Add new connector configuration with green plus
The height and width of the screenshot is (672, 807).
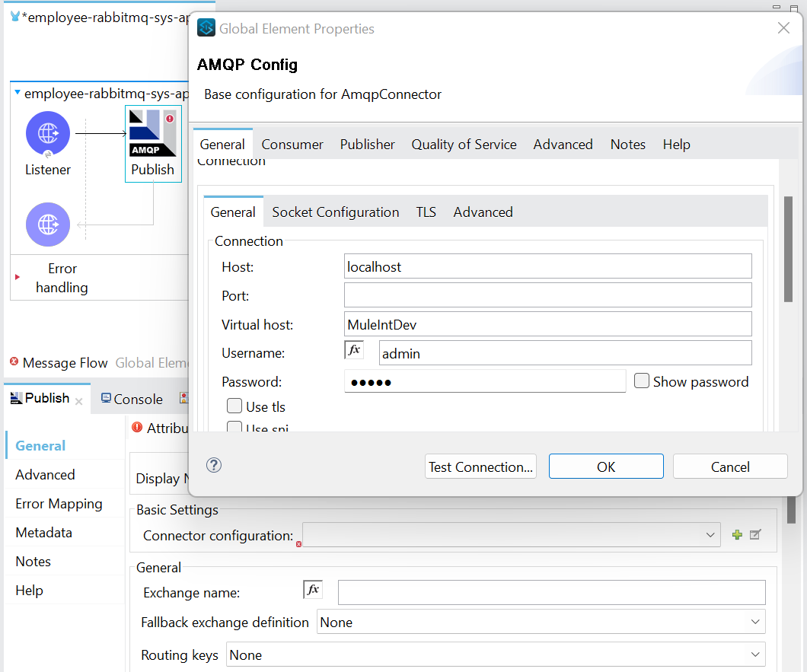[737, 535]
